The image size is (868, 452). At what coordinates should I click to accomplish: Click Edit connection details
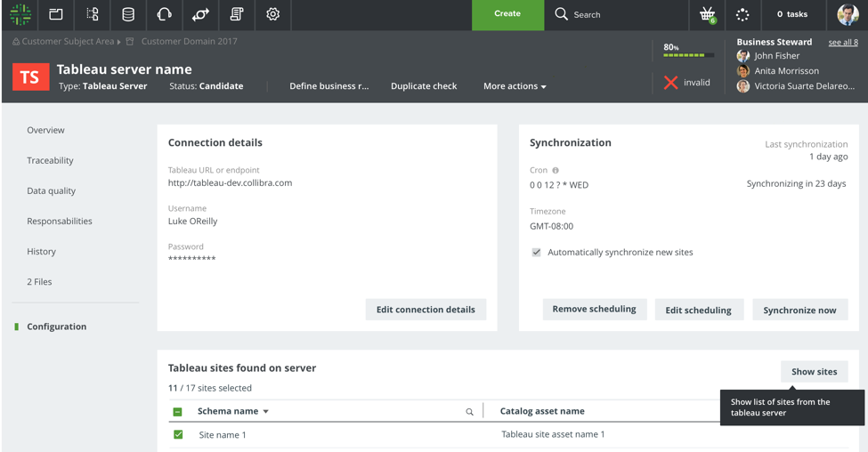(426, 310)
